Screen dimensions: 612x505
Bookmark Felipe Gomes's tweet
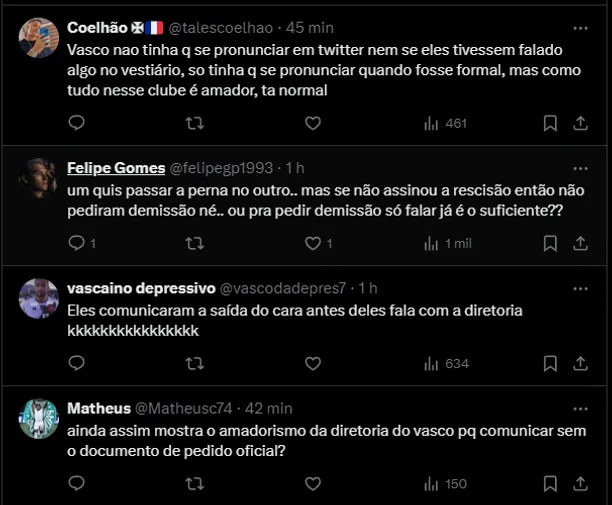point(550,243)
